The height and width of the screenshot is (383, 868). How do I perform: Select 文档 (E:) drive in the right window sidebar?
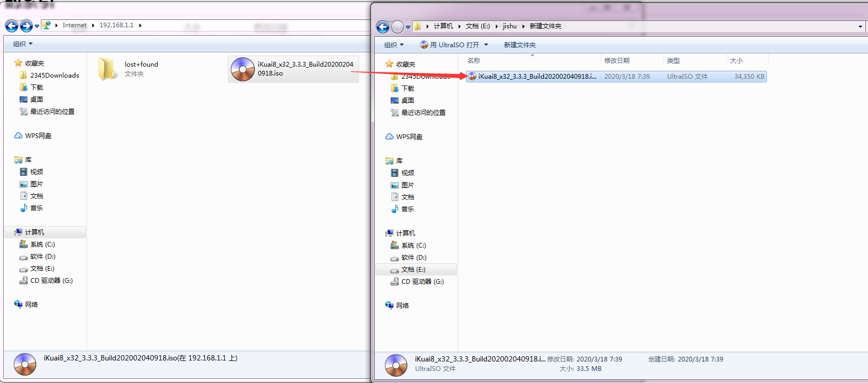416,269
